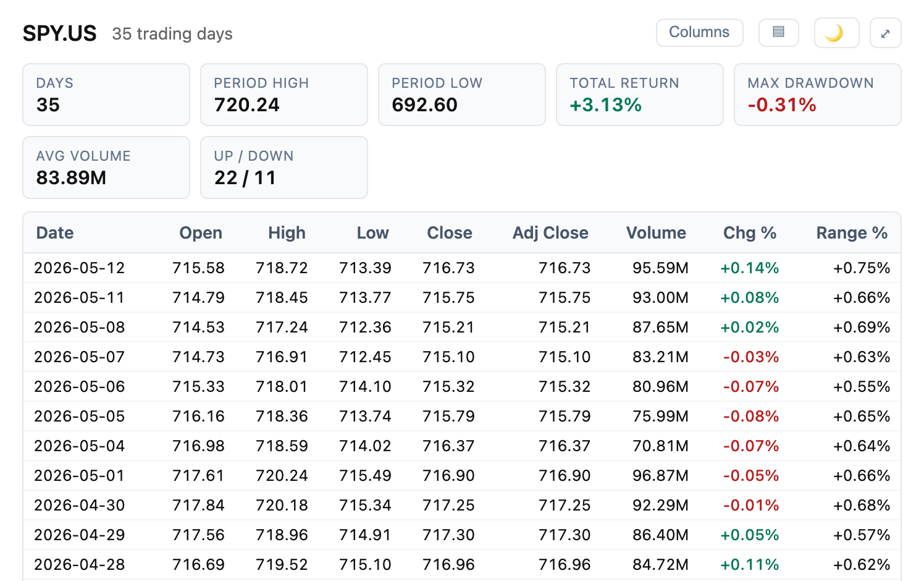This screenshot has height=581, width=924.
Task: Open the Columns chooser button
Action: 699,32
